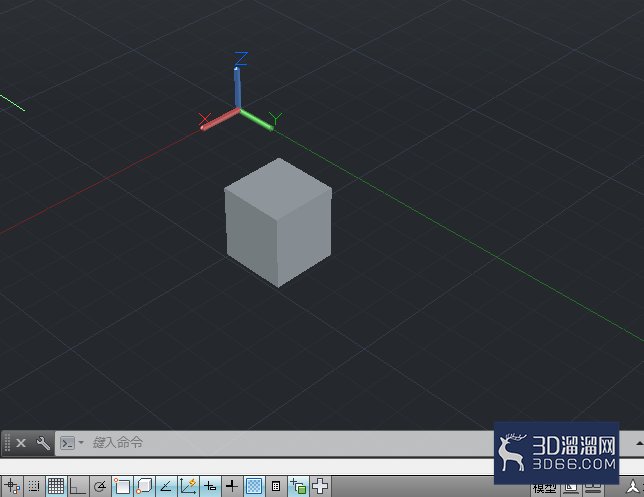
Task: Click the green Y axis of UCS icon
Action: [256, 120]
